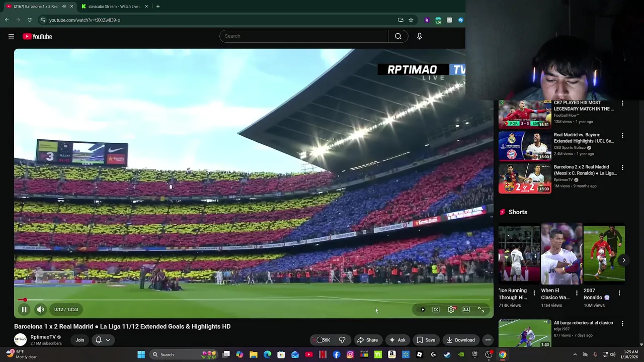Click the address bar URL
Image resolution: width=644 pixels, height=362 pixels.
(85, 20)
